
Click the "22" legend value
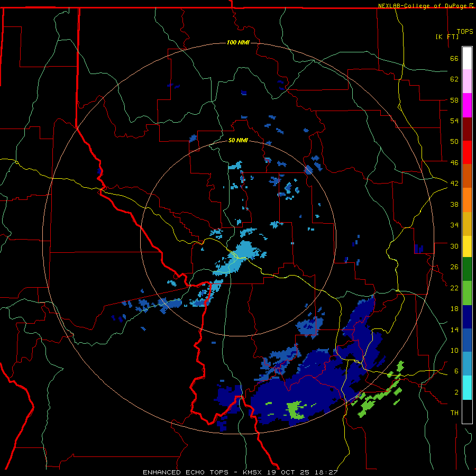[x=454, y=288]
